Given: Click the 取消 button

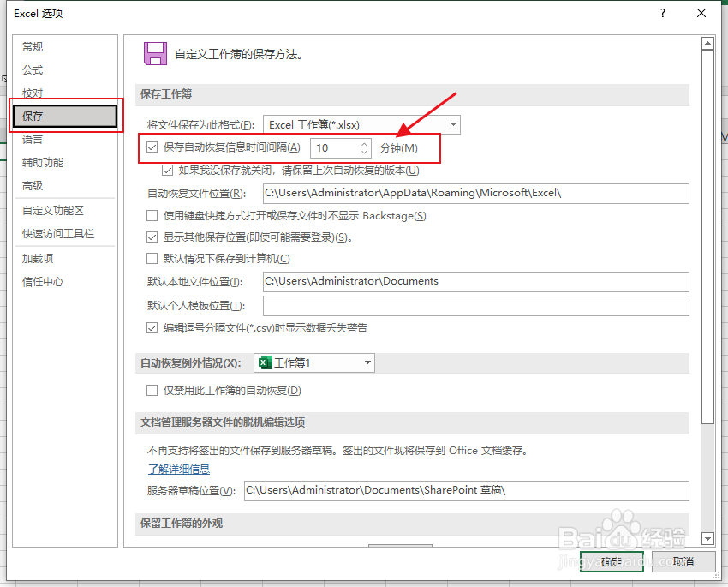Looking at the screenshot, I should (x=683, y=562).
